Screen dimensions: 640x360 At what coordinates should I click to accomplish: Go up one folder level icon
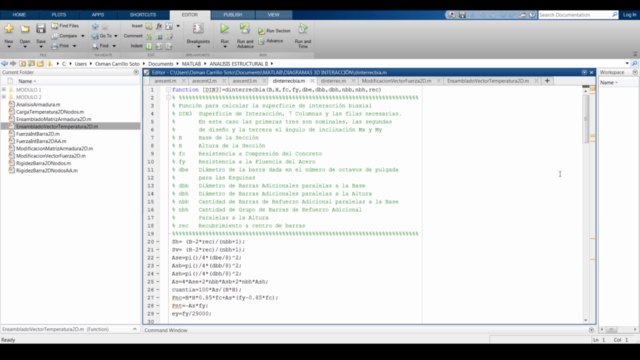pyautogui.click(x=22, y=64)
